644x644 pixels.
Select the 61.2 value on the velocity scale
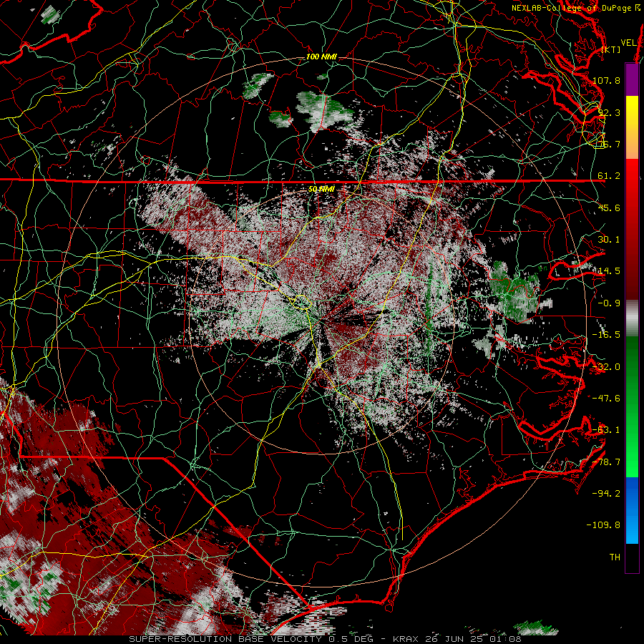coord(609,176)
